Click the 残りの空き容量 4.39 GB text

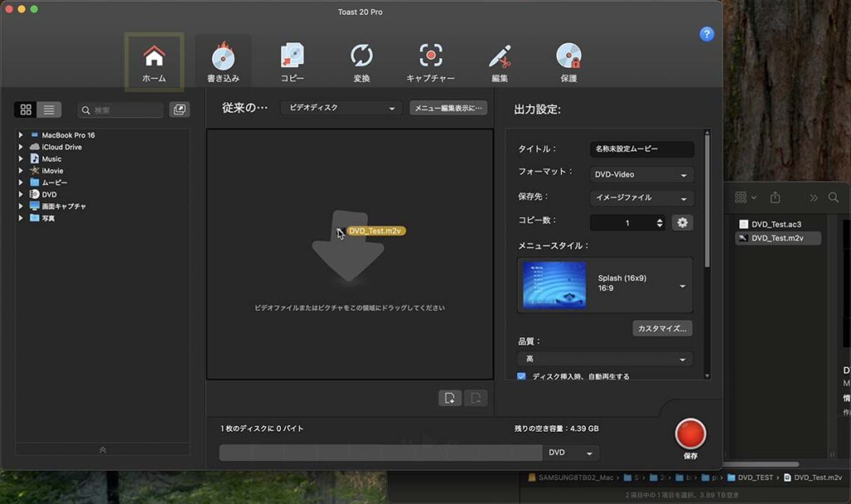556,428
